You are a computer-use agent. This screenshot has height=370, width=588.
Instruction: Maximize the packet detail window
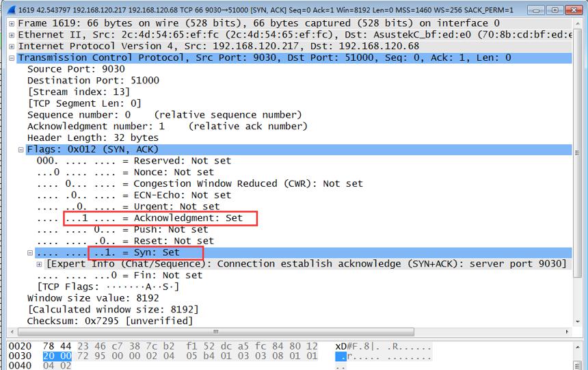tap(555, 10)
